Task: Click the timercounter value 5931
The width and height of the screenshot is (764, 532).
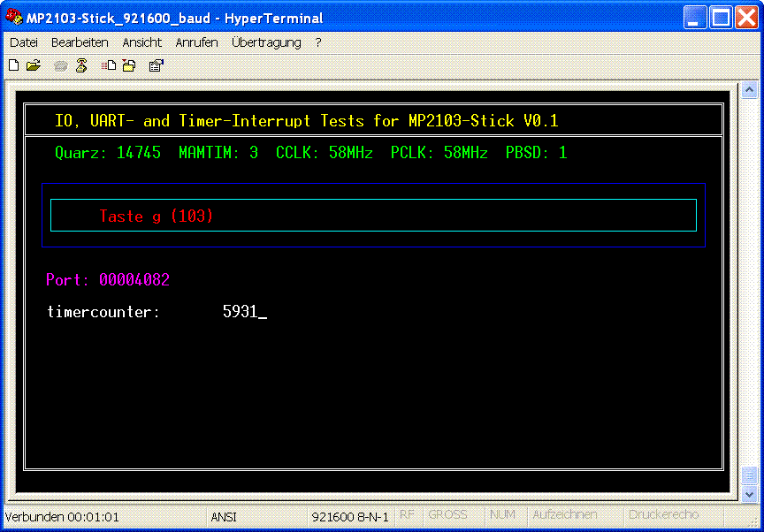Action: point(240,311)
